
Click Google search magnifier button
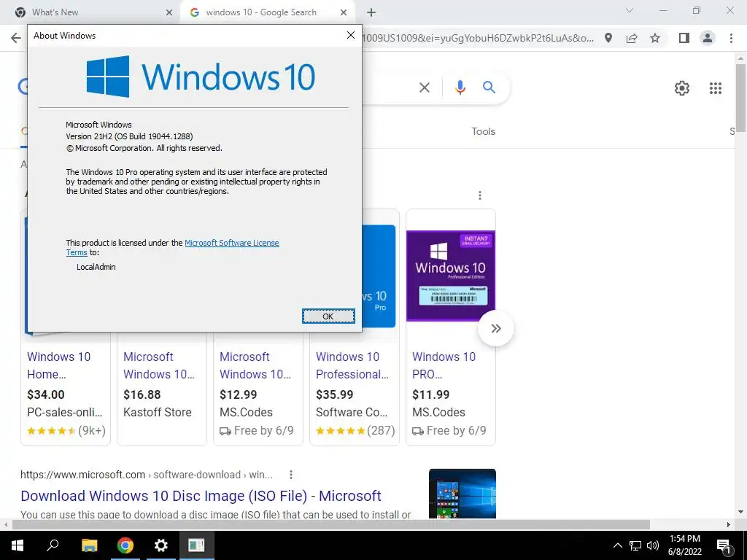[489, 87]
